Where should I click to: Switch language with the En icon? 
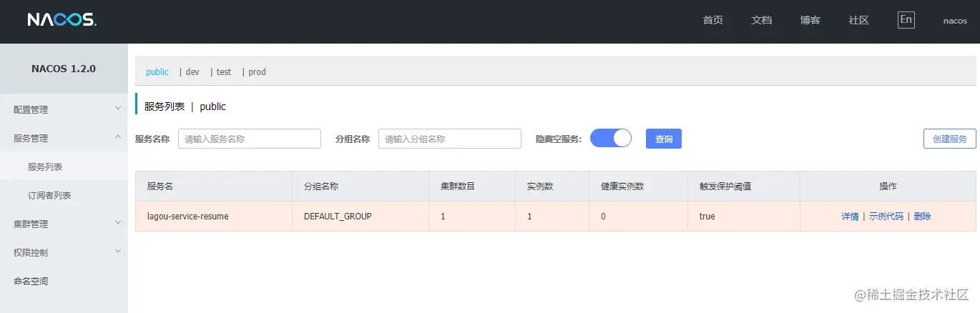(906, 20)
